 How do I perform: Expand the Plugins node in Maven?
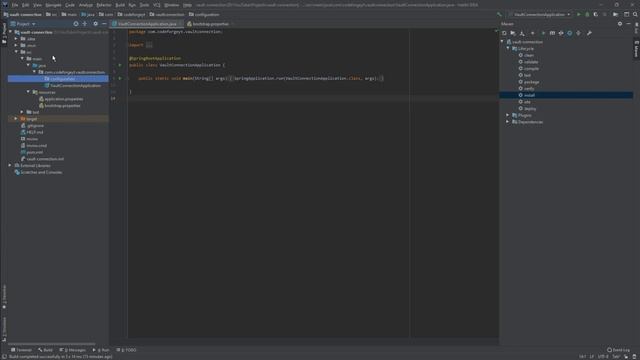tap(508, 116)
